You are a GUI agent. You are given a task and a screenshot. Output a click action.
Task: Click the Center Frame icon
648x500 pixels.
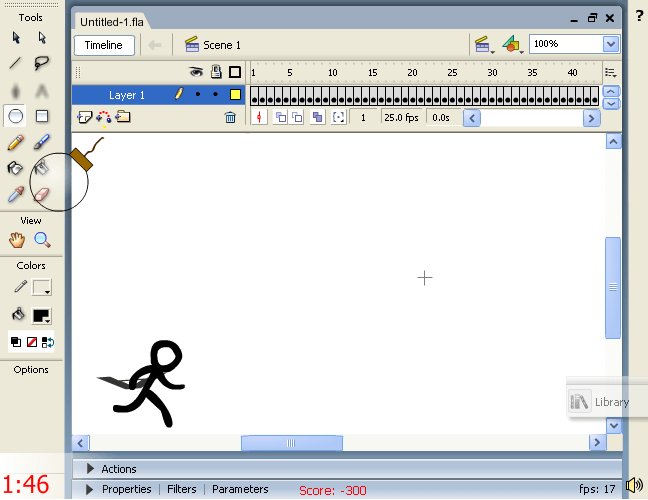pos(259,118)
